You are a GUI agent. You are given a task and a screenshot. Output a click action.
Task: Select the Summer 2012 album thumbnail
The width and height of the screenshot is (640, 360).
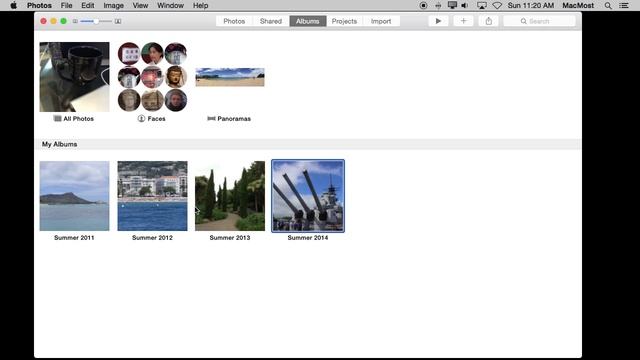pyautogui.click(x=152, y=196)
